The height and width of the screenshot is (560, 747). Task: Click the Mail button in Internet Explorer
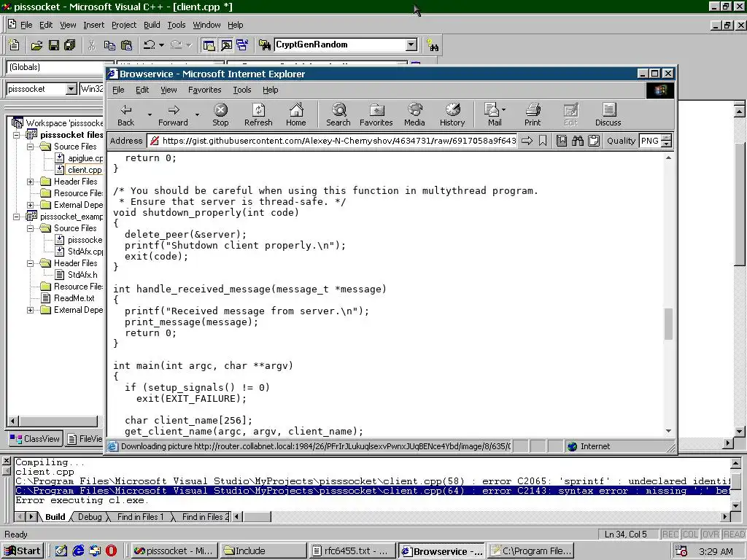pos(495,115)
